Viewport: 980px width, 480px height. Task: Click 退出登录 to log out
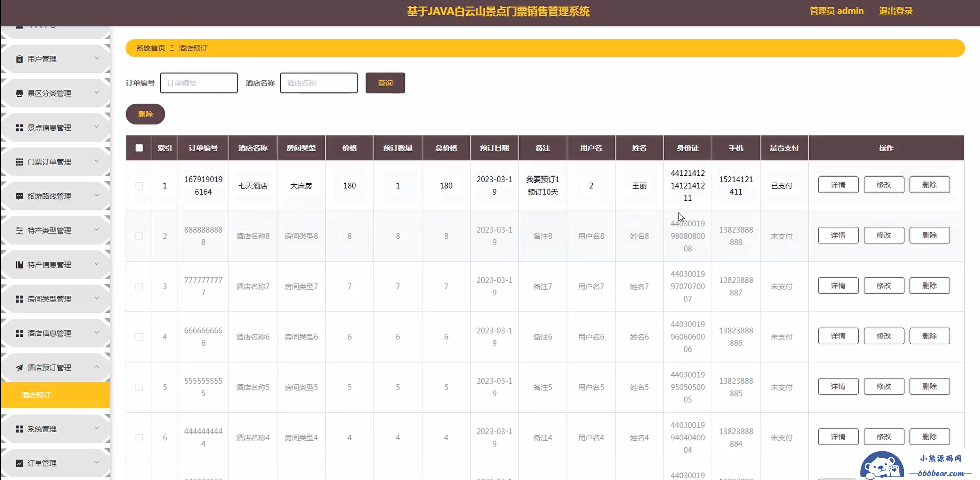pyautogui.click(x=895, y=11)
